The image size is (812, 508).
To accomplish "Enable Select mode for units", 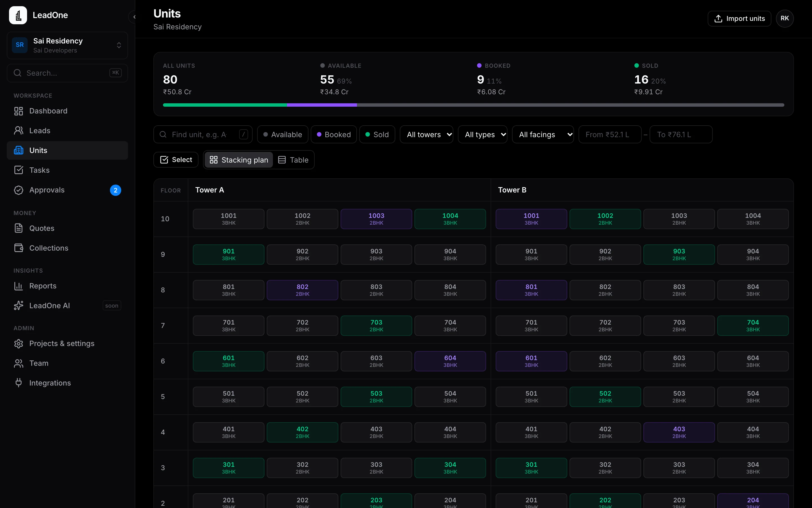I will pyautogui.click(x=176, y=159).
